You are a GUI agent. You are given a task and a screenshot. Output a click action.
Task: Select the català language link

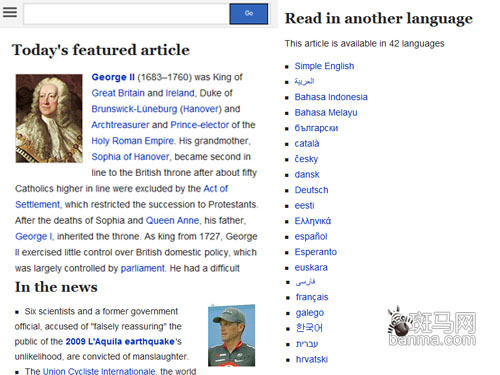point(307,144)
